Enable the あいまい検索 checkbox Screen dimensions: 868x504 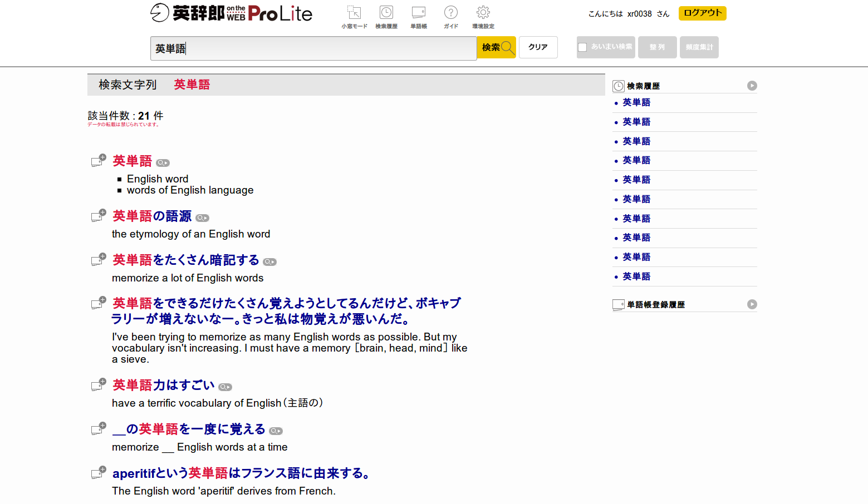[581, 47]
